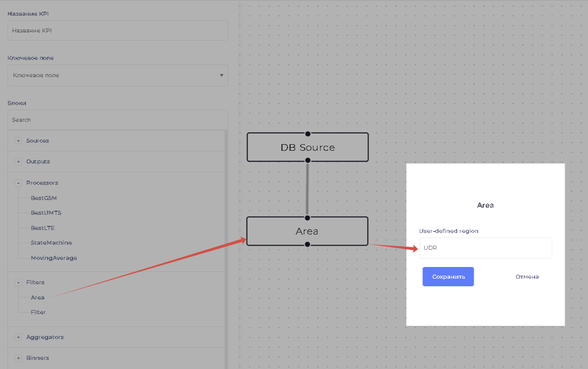This screenshot has width=588, height=369.
Task: Select the Filter item under Filters
Action: (38, 312)
